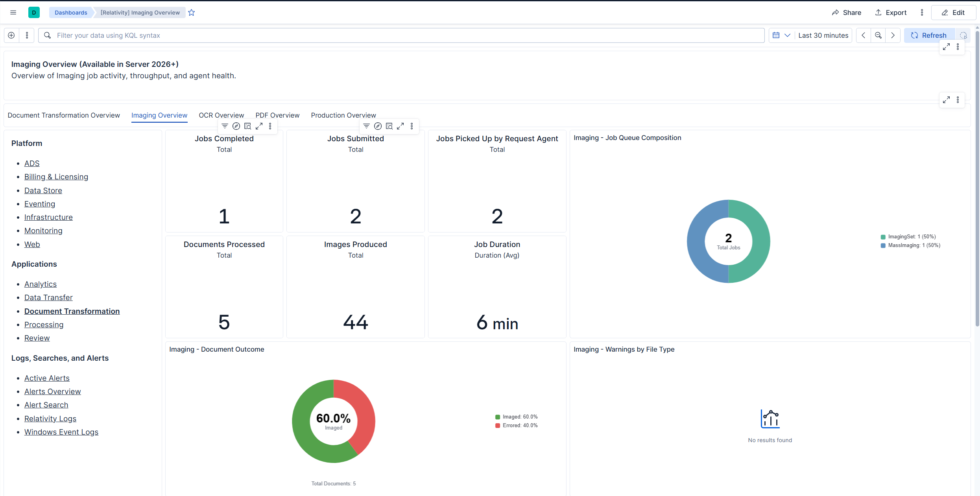The image size is (980, 496).
Task: Switch to Document Transformation Overview tab
Action: coord(64,115)
